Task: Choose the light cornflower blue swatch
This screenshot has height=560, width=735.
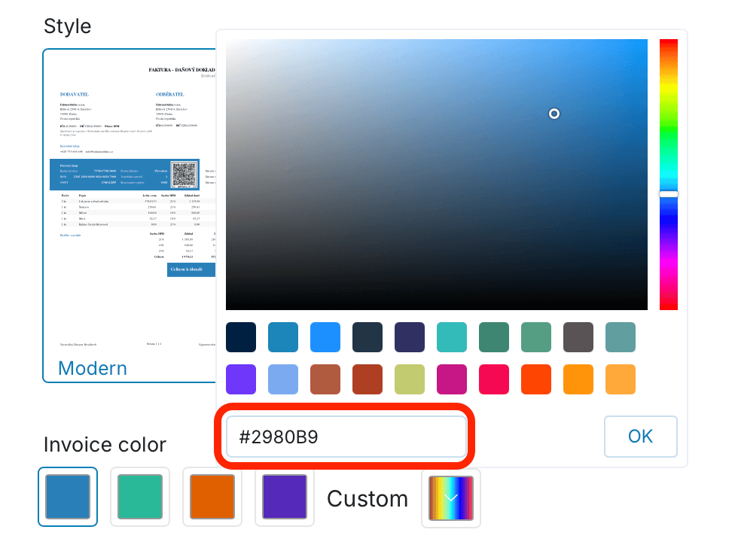Action: click(283, 379)
